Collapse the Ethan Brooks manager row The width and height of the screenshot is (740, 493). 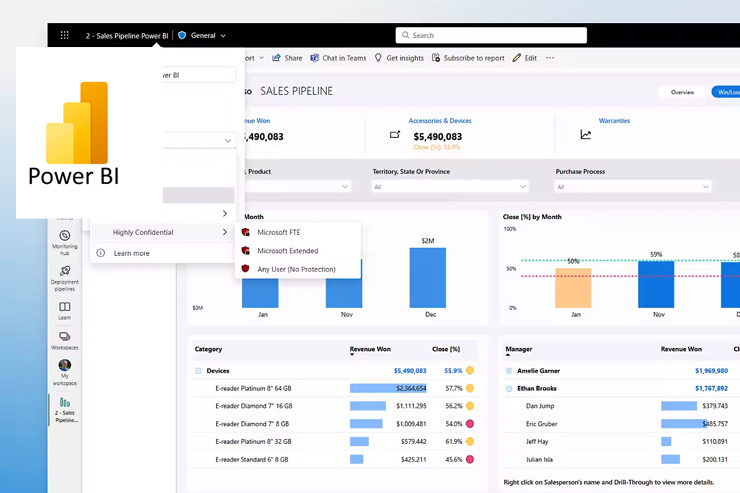510,388
